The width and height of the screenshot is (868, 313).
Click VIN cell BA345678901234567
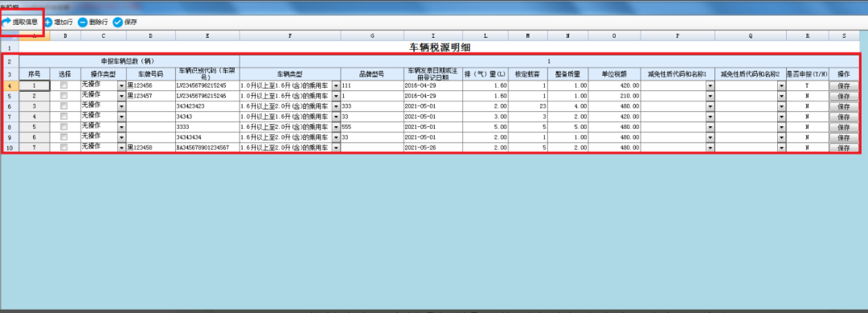point(207,148)
